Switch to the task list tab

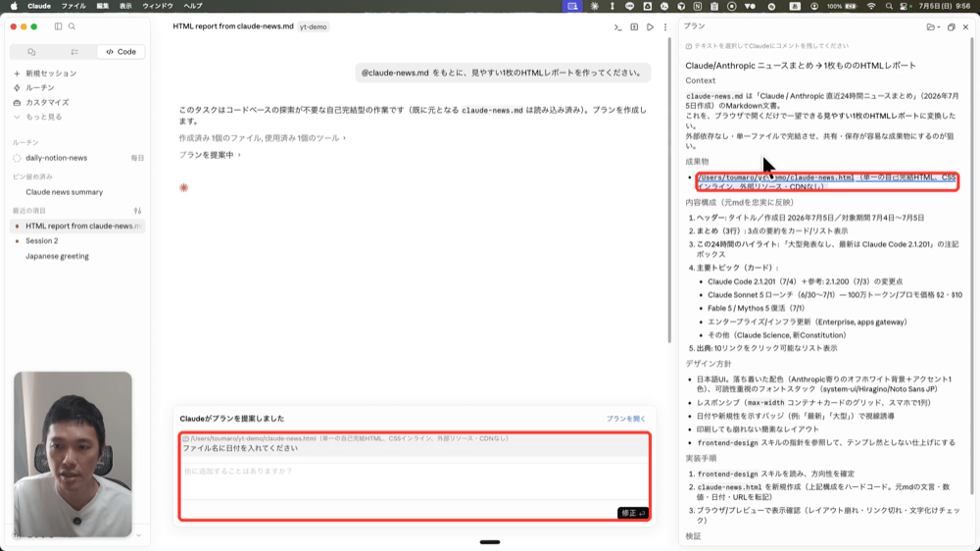click(74, 52)
